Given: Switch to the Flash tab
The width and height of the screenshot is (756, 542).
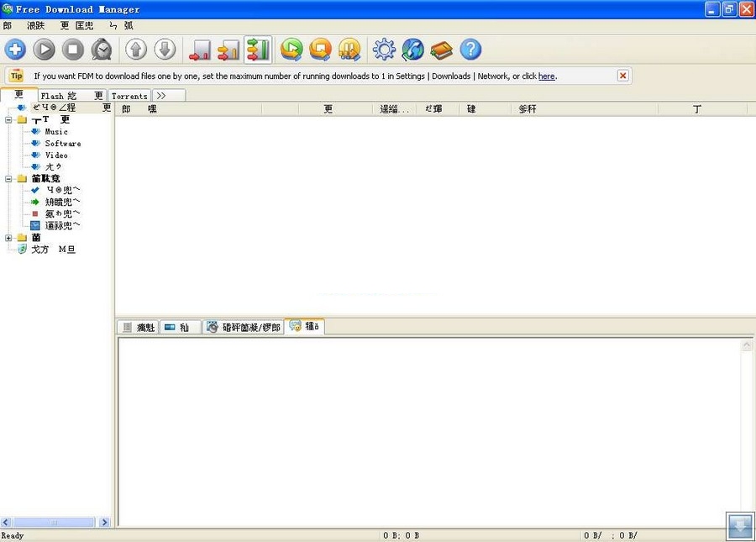Looking at the screenshot, I should 73,96.
